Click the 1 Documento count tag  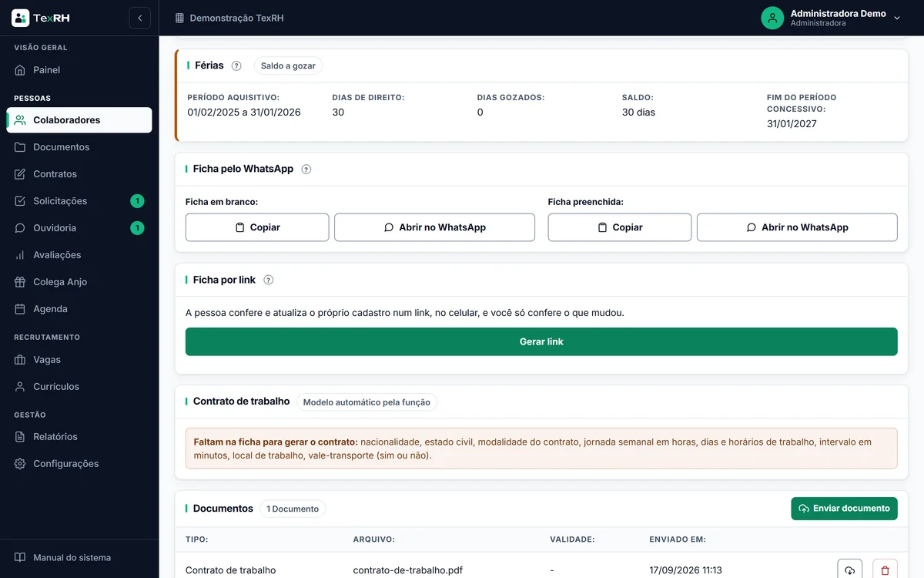(x=293, y=509)
